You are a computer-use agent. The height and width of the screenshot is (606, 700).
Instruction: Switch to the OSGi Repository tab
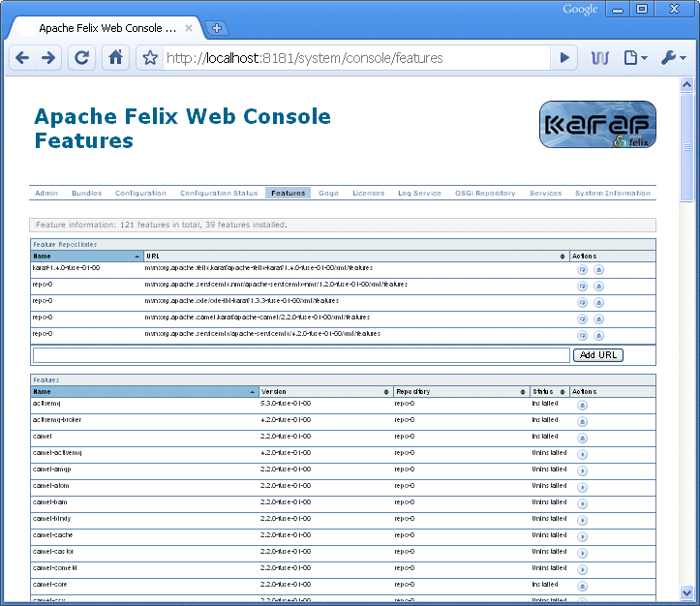tap(485, 194)
